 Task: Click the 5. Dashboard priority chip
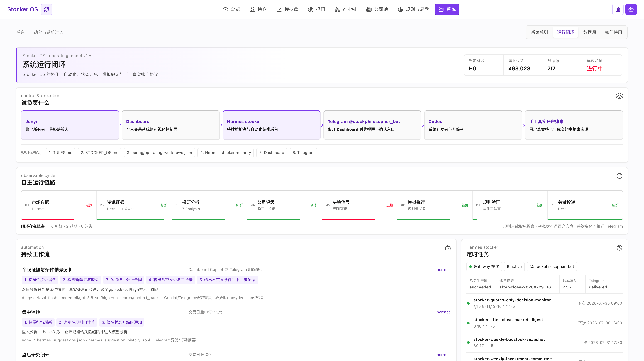[x=272, y=153]
